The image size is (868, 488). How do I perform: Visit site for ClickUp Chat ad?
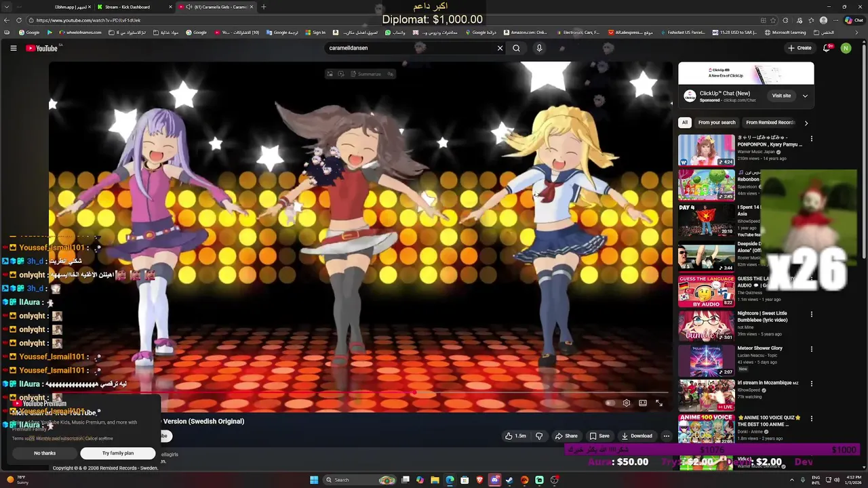(781, 96)
